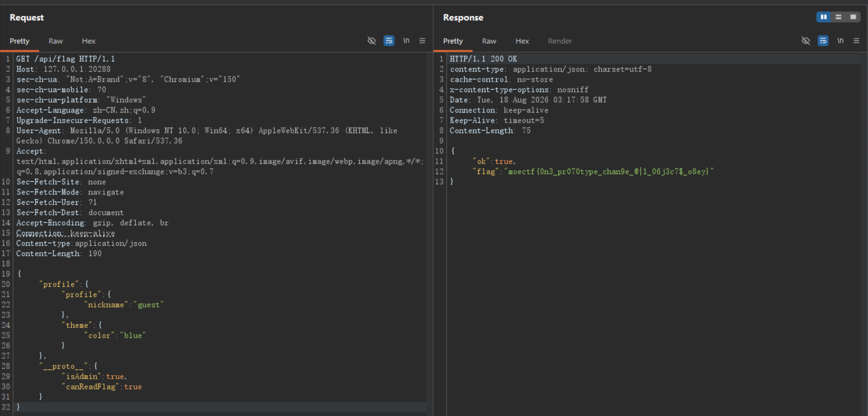This screenshot has height=416, width=868.
Task: Click the Date response header line
Action: 528,100
